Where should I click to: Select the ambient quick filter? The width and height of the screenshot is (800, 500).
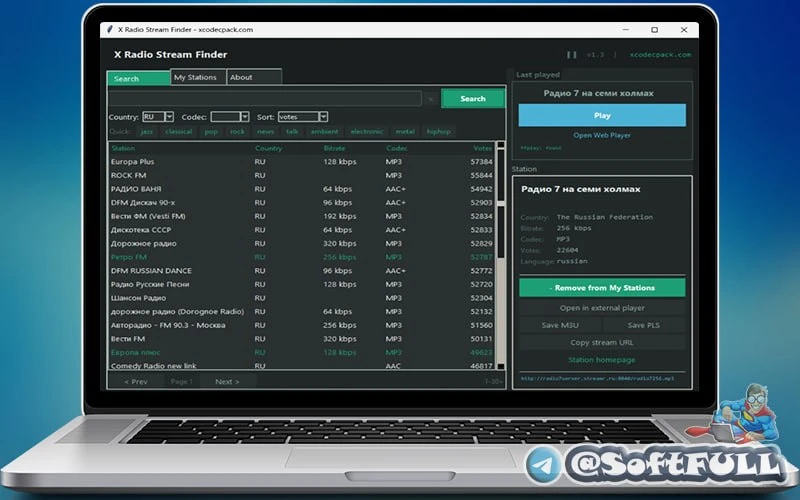[324, 132]
